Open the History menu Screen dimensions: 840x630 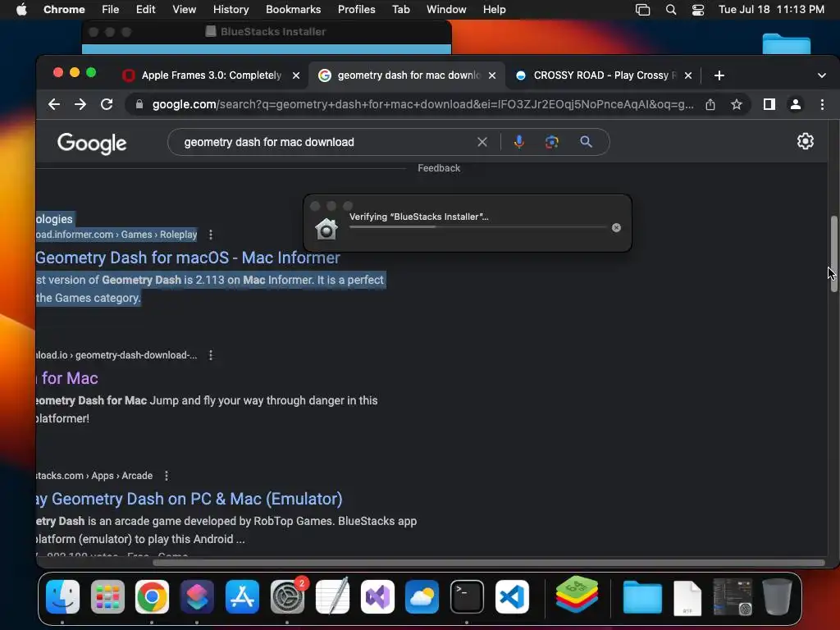tap(231, 10)
